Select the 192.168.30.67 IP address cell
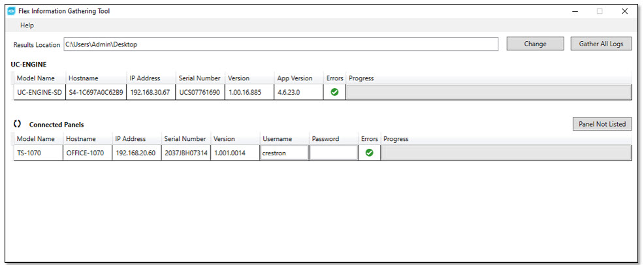Image resolution: width=644 pixels, height=265 pixels. (x=150, y=92)
